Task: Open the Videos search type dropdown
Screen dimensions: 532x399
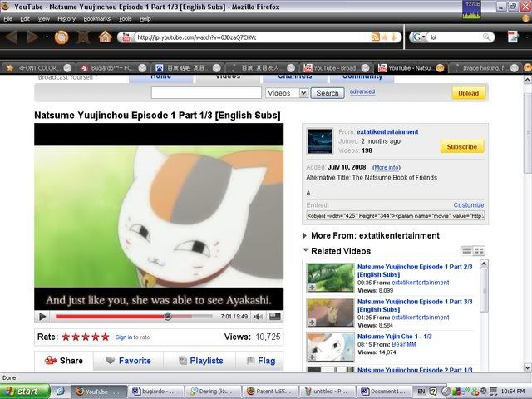Action: click(x=287, y=93)
